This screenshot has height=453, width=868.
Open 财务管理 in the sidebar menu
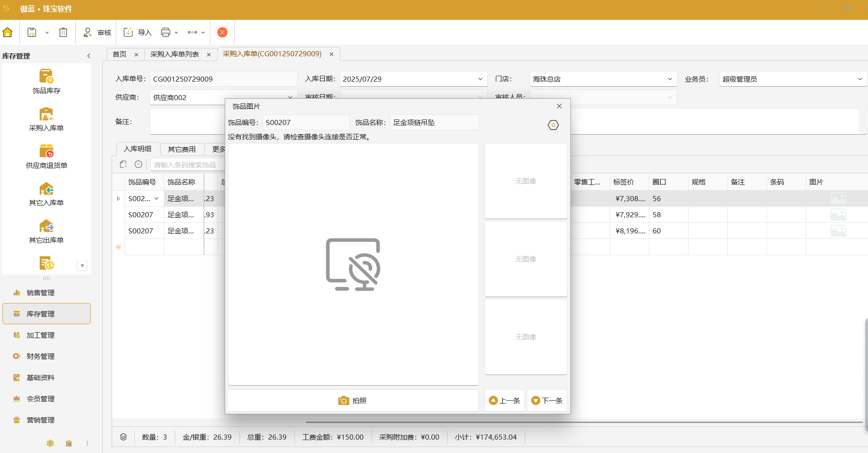(x=41, y=356)
